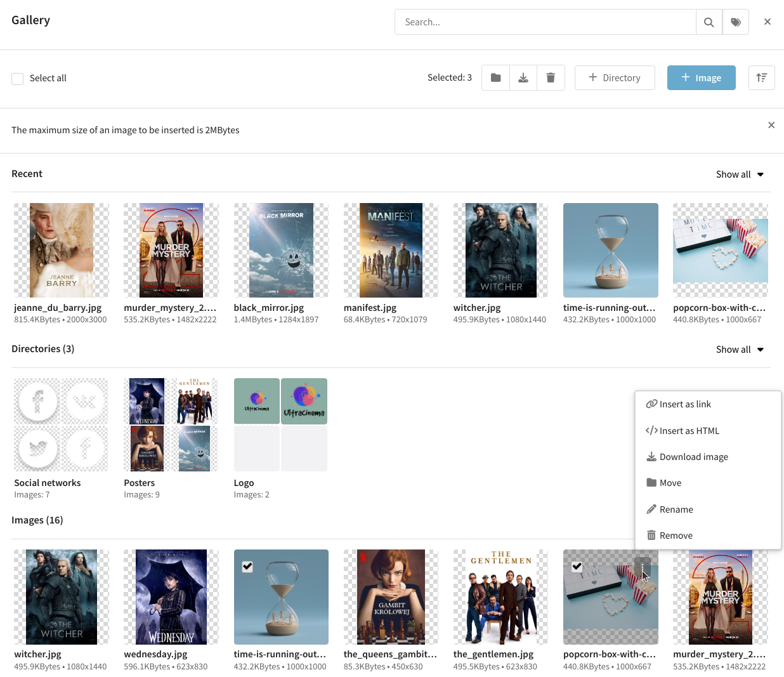The width and height of the screenshot is (784, 677).
Task: Open the Posters directory
Action: coord(171,425)
